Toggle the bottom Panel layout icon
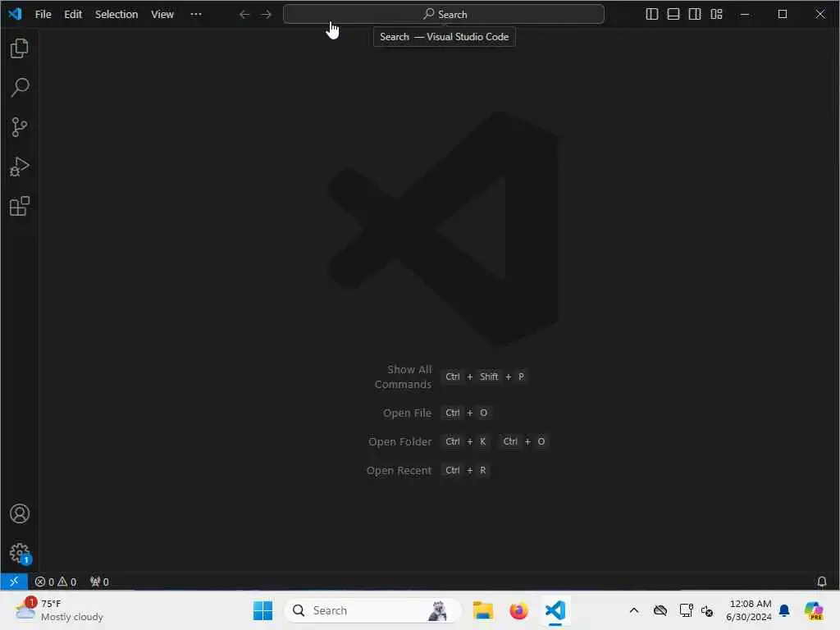The height and width of the screenshot is (630, 840). [x=673, y=15]
